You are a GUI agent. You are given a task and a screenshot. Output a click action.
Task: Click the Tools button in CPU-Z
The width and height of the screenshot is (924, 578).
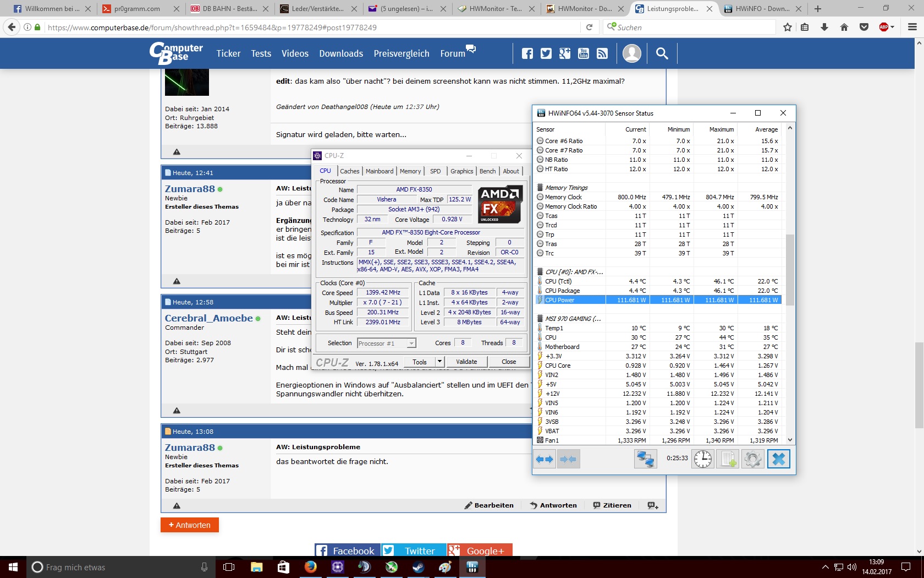point(420,362)
